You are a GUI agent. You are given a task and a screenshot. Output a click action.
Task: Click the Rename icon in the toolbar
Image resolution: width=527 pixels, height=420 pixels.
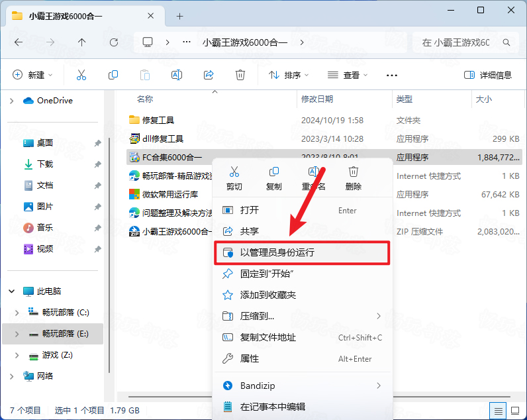[x=177, y=75]
